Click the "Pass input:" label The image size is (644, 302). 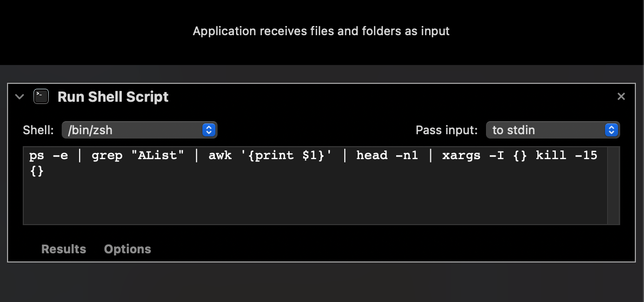tap(446, 130)
